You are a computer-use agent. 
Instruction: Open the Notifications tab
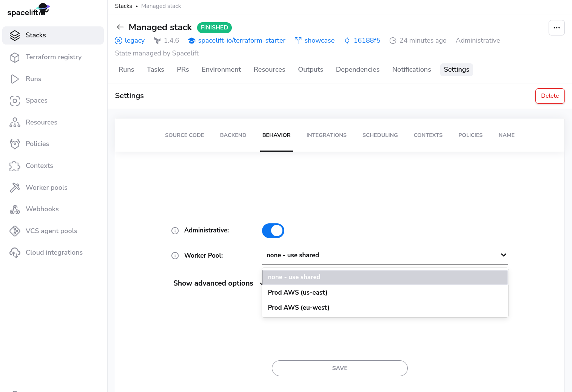(411, 69)
